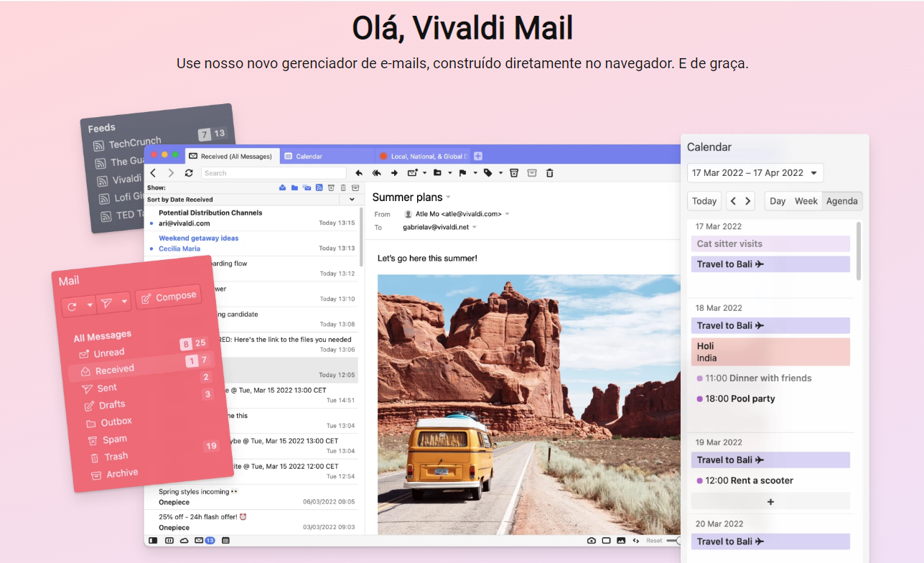Click the Reply All double-arrow icon
The image size is (924, 563).
(376, 173)
